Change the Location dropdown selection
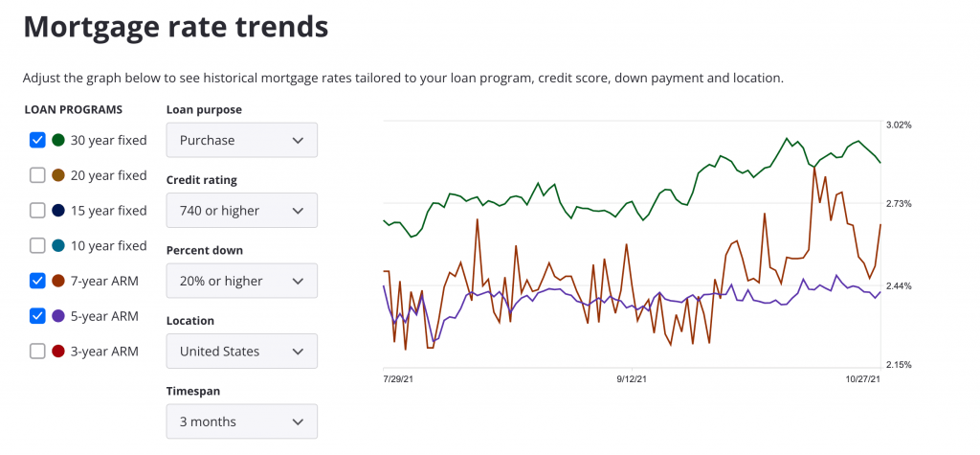This screenshot has width=980, height=455. point(241,352)
